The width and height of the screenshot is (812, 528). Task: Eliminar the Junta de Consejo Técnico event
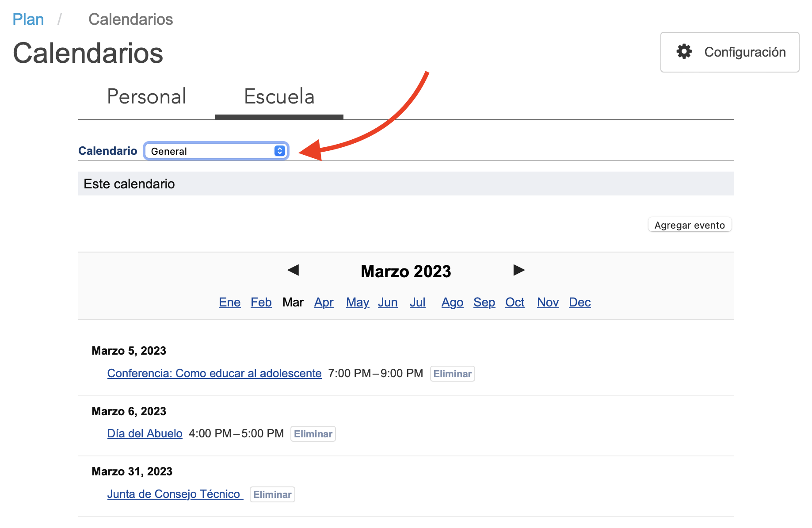[x=272, y=494]
